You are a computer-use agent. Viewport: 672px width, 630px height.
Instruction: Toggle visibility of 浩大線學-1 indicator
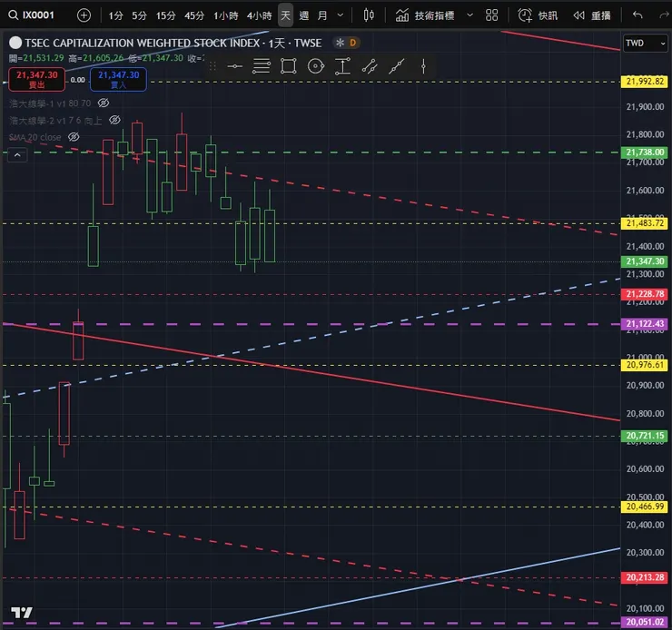pyautogui.click(x=104, y=103)
